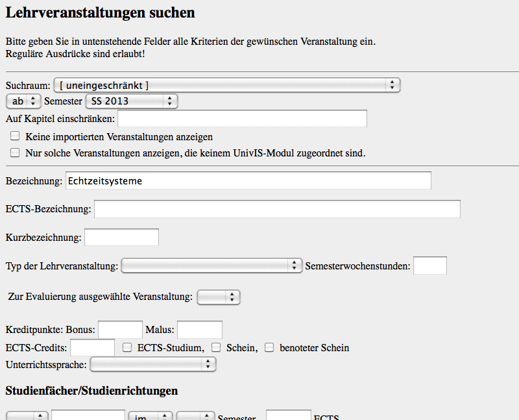Click the Kurzbezeichnung input box
The width and height of the screenshot is (519, 420).
[x=121, y=237]
